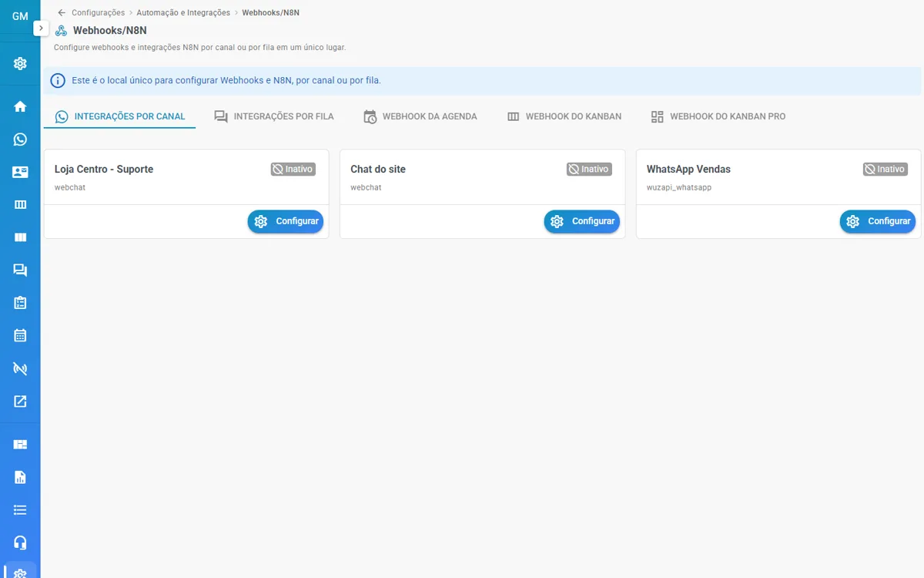Configure the Chat do site channel
Screen dimensions: 924x578
tap(582, 221)
